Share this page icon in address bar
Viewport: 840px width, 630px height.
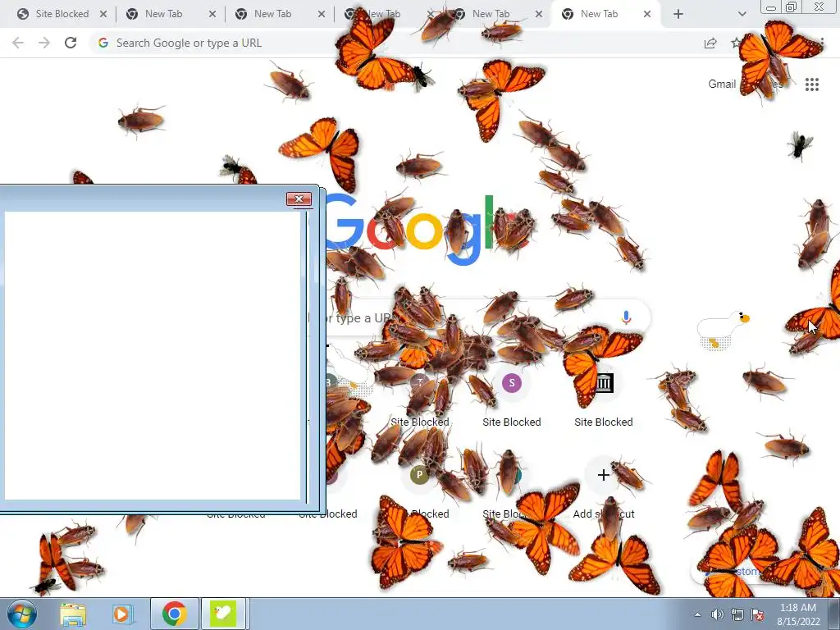[710, 43]
